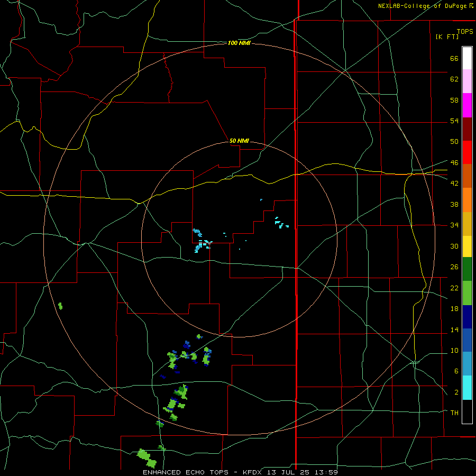Click the legend value '54'
Viewport: 476px width, 476px height.
pos(454,121)
